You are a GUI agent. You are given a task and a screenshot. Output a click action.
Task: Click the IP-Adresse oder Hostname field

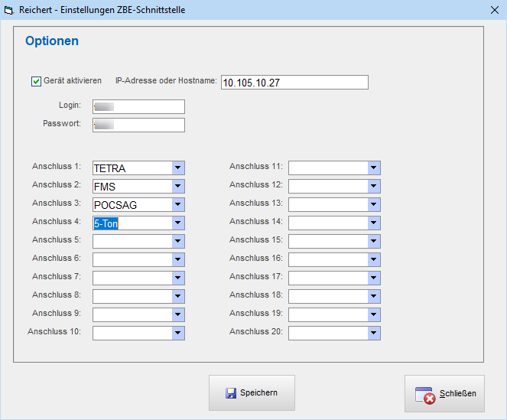coord(294,83)
